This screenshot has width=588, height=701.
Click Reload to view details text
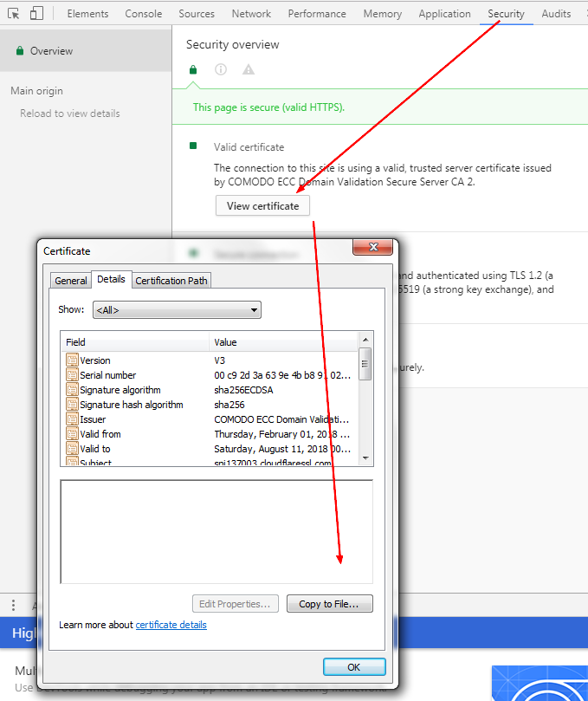pyautogui.click(x=70, y=114)
